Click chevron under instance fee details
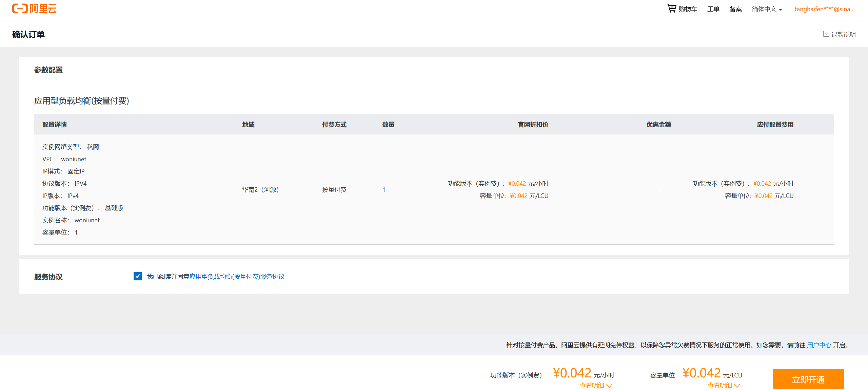Image resolution: width=868 pixels, height=390 pixels. pyautogui.click(x=609, y=386)
